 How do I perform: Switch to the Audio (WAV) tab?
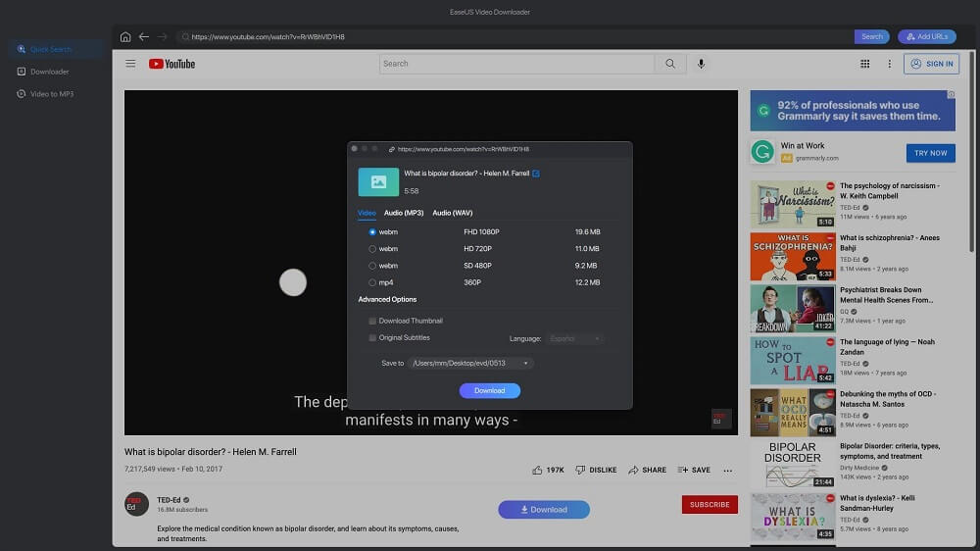point(452,213)
